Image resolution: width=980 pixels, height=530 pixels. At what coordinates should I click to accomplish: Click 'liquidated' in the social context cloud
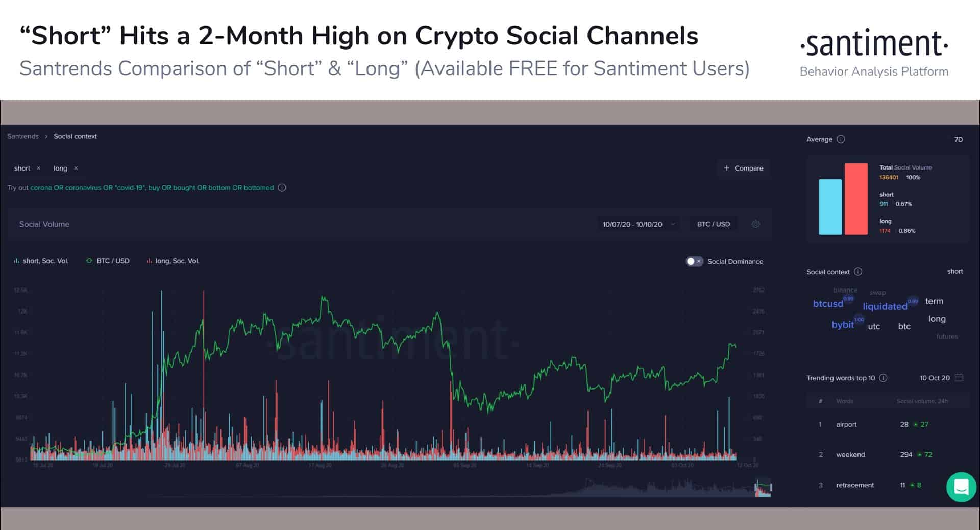[885, 306]
